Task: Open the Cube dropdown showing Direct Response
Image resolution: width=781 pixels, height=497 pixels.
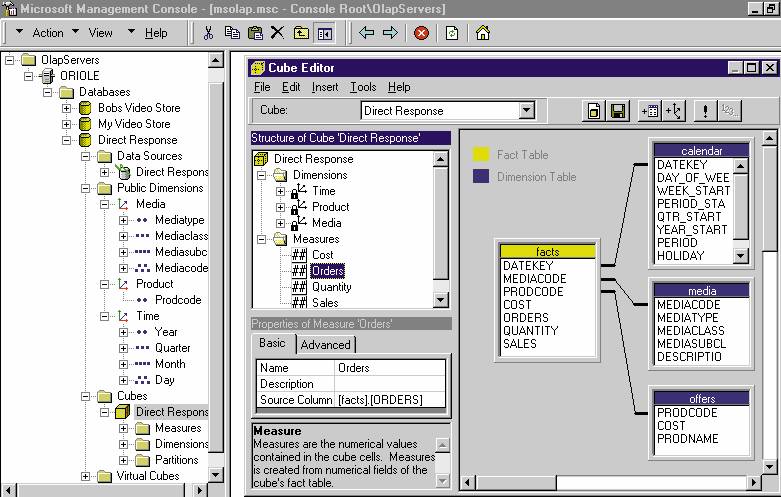Action: click(x=526, y=111)
